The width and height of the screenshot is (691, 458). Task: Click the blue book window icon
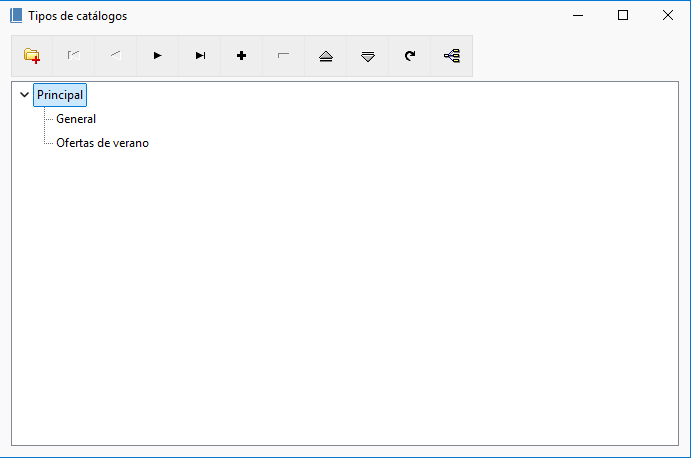coord(16,15)
